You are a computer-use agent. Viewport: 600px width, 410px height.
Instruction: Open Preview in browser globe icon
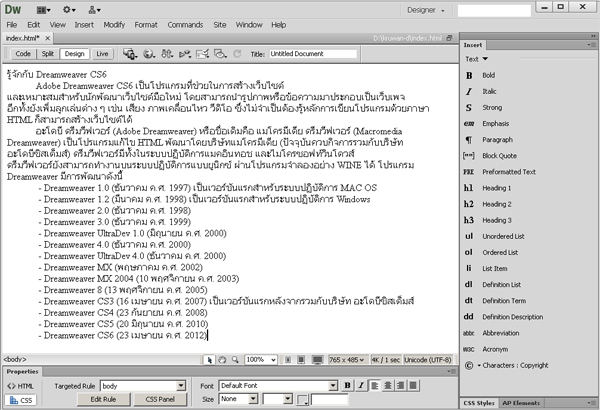[x=149, y=54]
